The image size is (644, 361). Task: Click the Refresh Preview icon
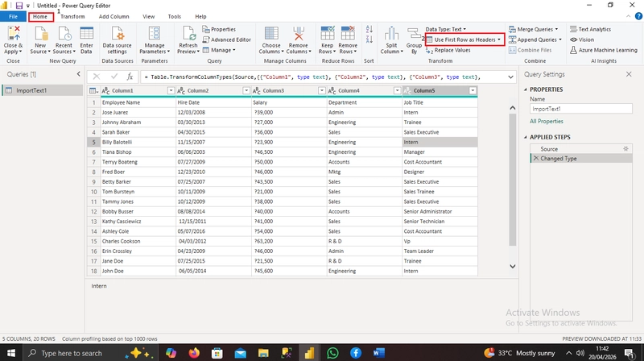[x=188, y=34]
